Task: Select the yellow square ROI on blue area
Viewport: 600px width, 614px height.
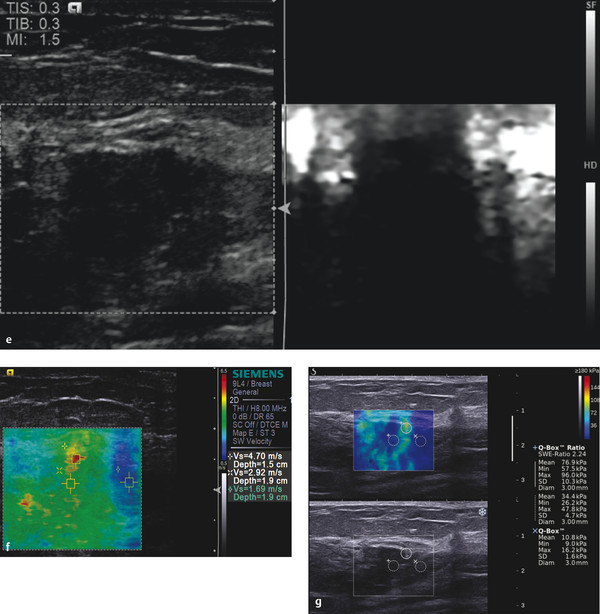Action: click(128, 483)
